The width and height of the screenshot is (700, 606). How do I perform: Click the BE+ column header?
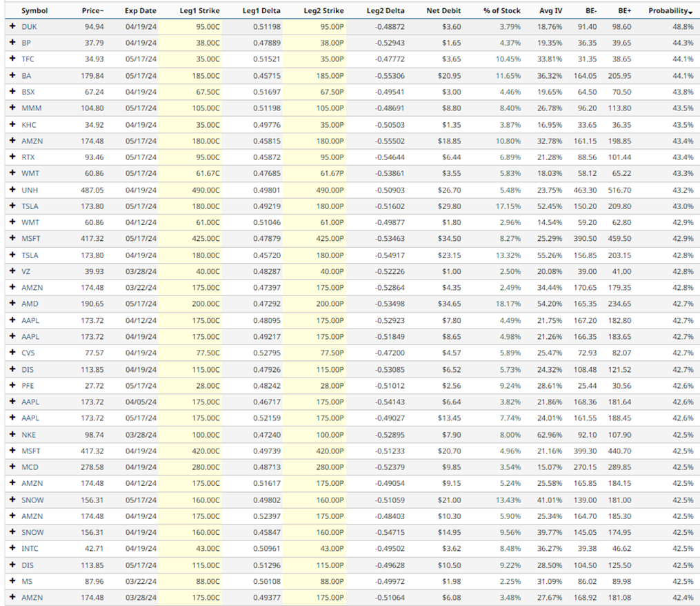pyautogui.click(x=625, y=11)
